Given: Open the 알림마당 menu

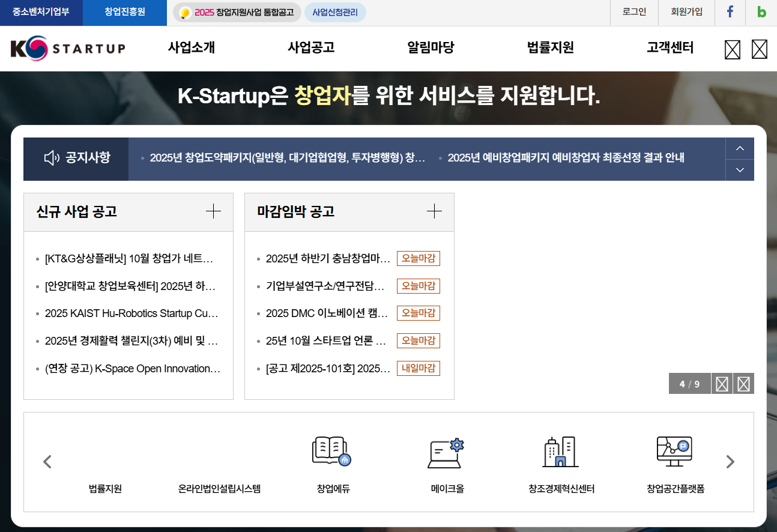Looking at the screenshot, I should 430,48.
